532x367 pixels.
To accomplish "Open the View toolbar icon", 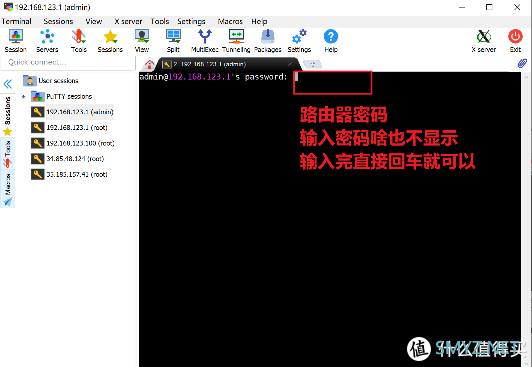I will click(x=142, y=41).
